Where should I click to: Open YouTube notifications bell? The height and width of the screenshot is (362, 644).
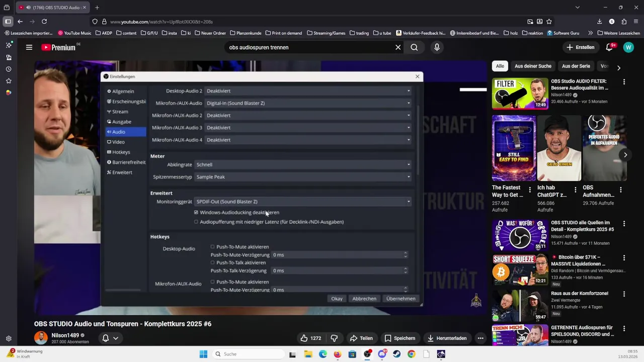tap(609, 47)
